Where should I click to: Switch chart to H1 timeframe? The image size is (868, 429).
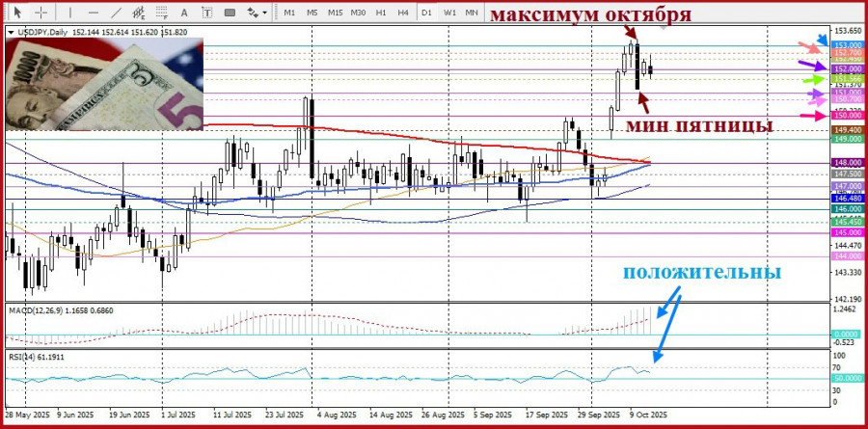click(381, 12)
